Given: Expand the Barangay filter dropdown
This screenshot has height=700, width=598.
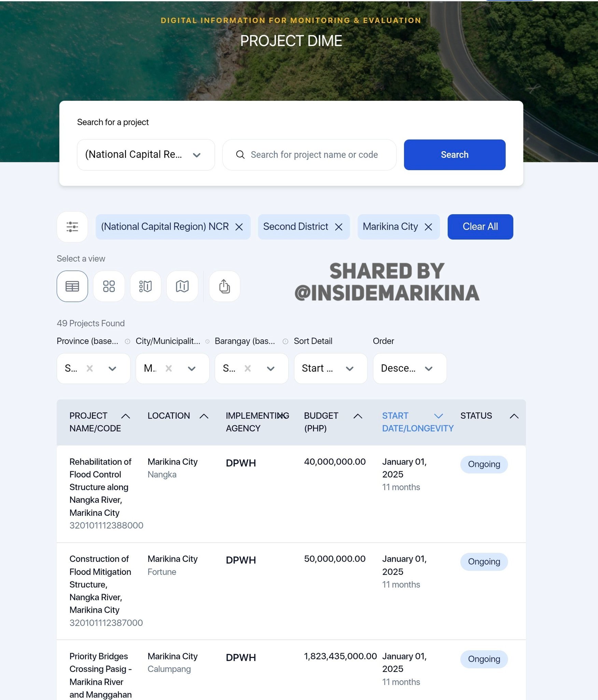Looking at the screenshot, I should point(270,368).
